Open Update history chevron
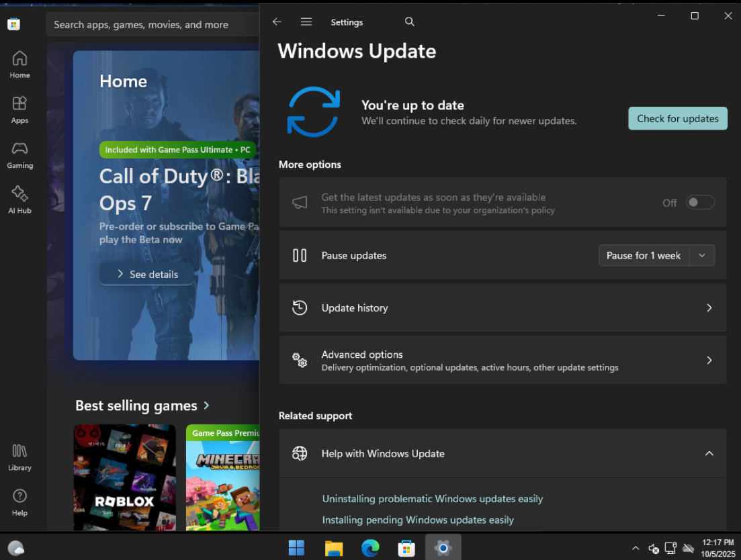This screenshot has width=741, height=560. click(x=709, y=308)
